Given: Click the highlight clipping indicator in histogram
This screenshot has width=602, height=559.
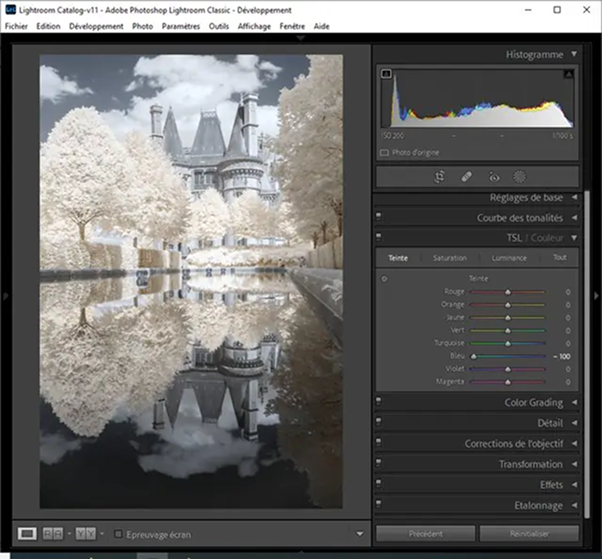Looking at the screenshot, I should tap(569, 74).
